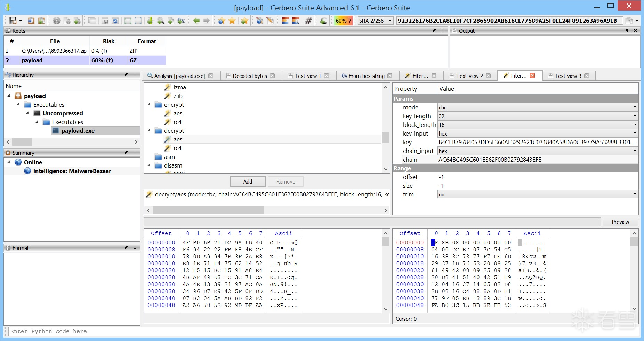Open the block_length dropdown
644x341 pixels.
[538, 125]
